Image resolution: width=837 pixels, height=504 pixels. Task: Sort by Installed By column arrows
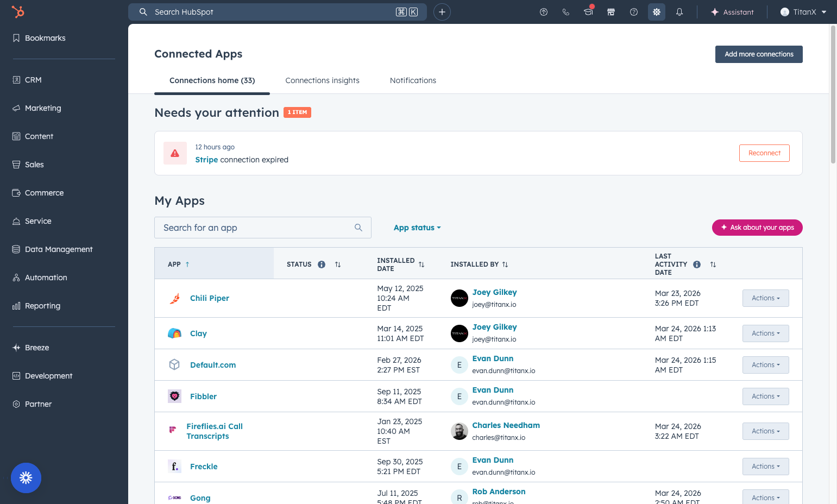[x=505, y=264]
